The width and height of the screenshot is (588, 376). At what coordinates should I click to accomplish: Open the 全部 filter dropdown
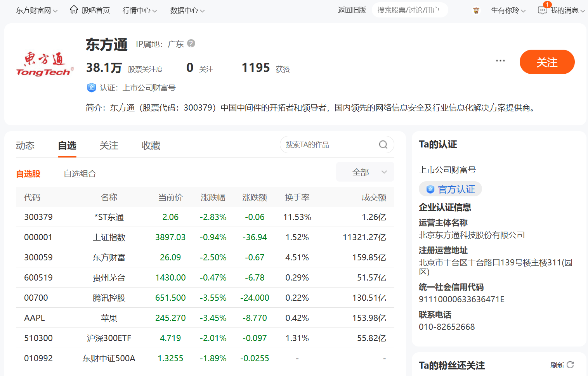coord(365,172)
